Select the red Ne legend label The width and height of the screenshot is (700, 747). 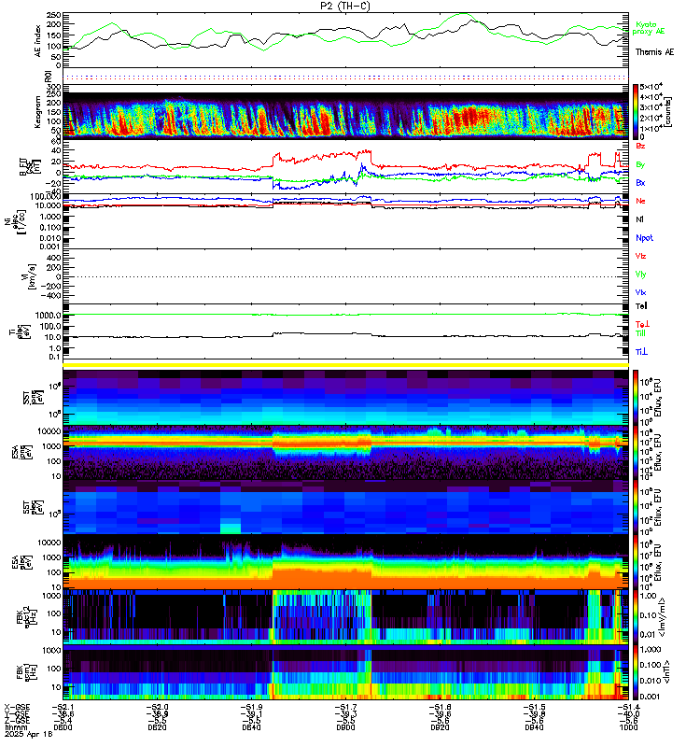click(640, 201)
